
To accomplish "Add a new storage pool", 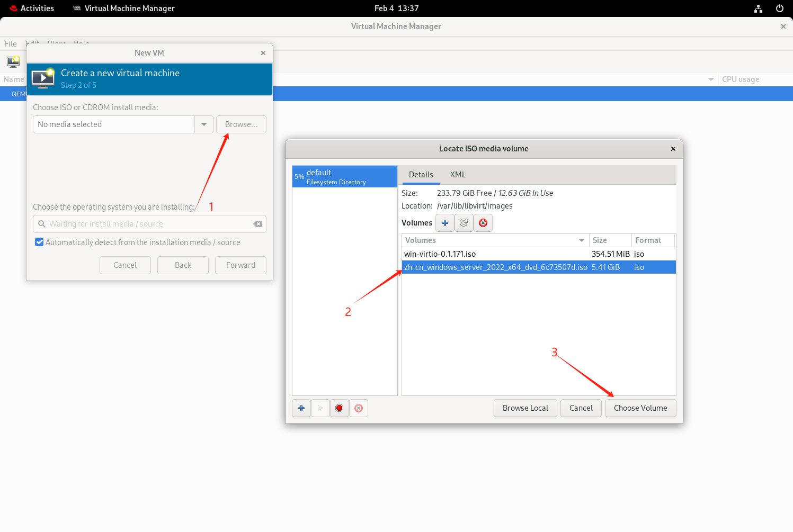I will pyautogui.click(x=301, y=408).
